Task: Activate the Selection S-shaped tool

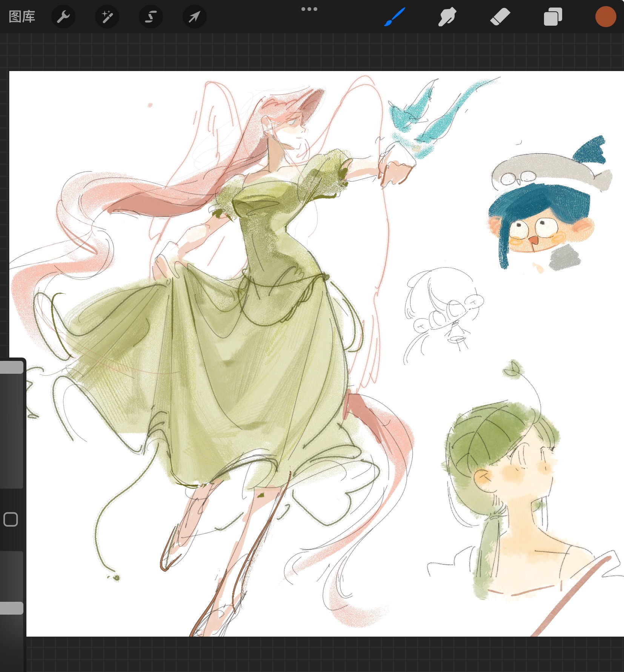Action: [x=151, y=17]
